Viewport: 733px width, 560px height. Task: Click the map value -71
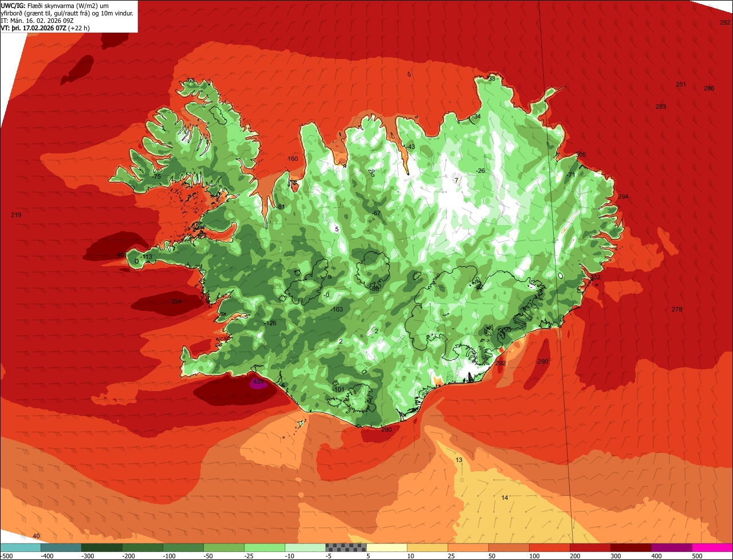tap(570, 175)
